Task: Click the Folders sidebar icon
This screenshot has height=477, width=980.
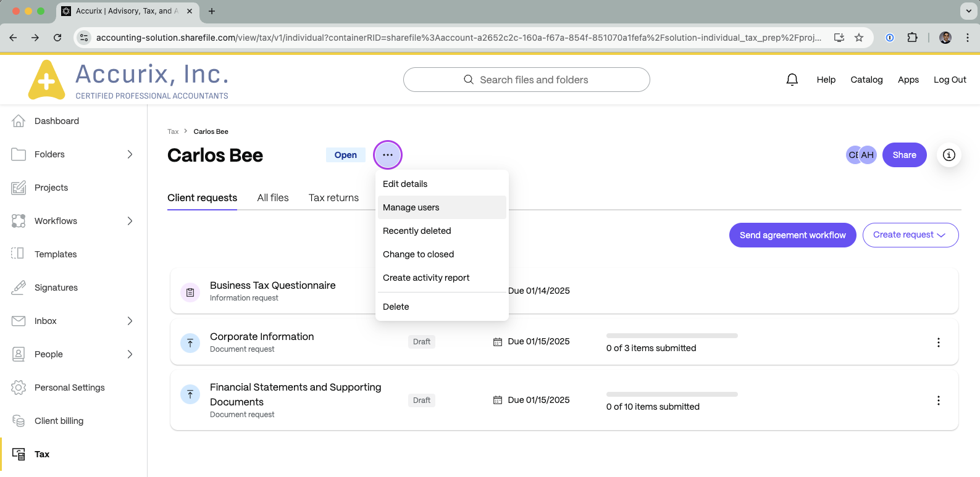Action: tap(19, 154)
